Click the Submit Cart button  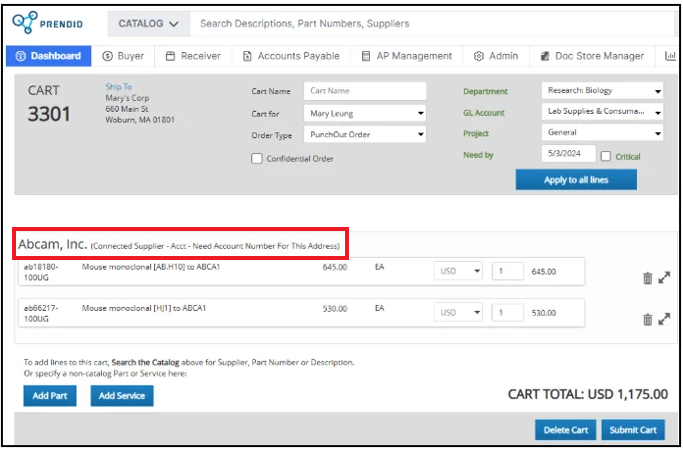tap(633, 430)
